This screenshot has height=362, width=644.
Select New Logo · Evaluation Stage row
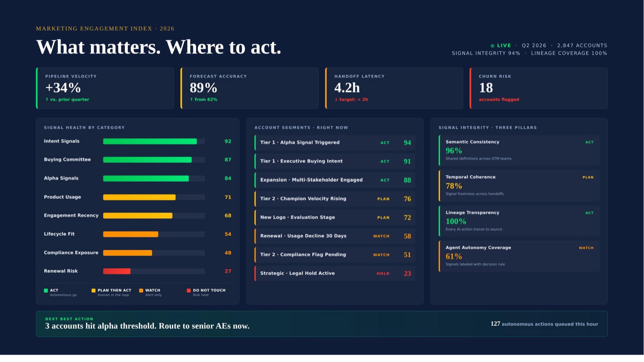(x=335, y=217)
